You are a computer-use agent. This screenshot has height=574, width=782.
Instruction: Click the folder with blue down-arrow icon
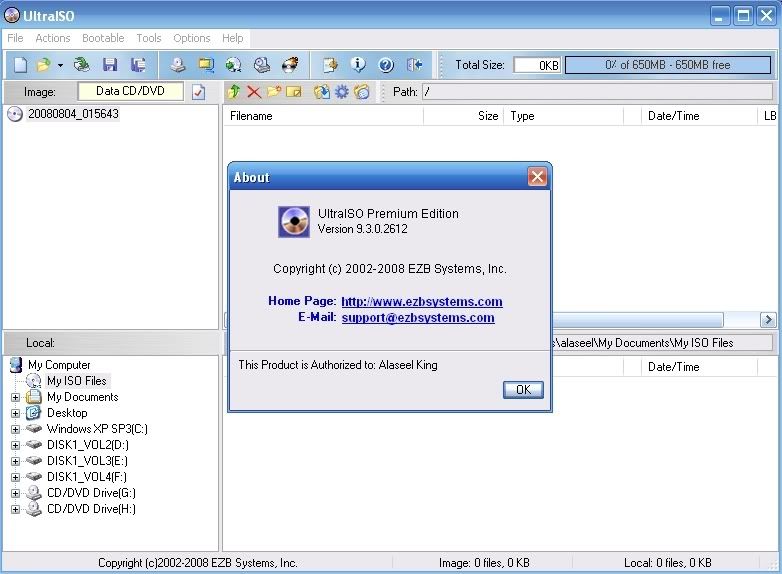click(322, 92)
